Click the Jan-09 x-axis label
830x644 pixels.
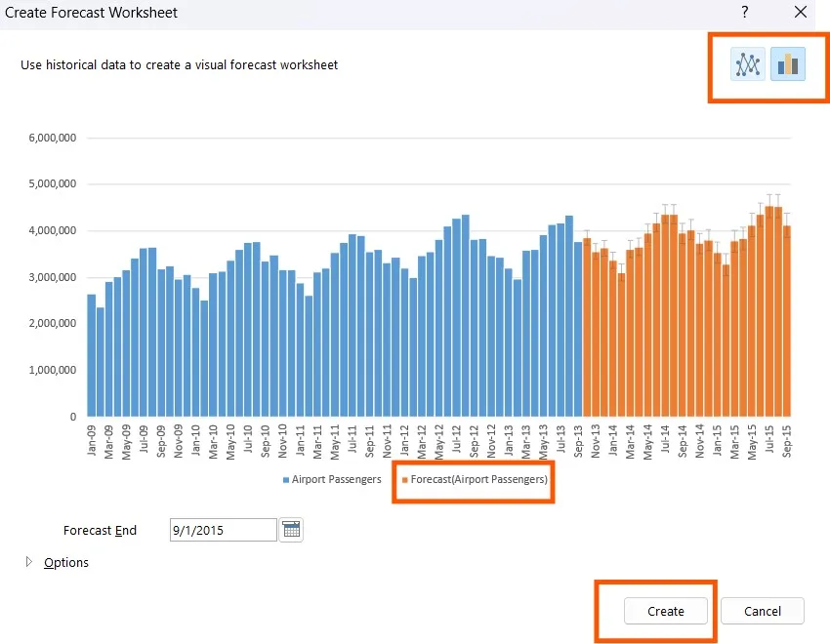point(93,441)
